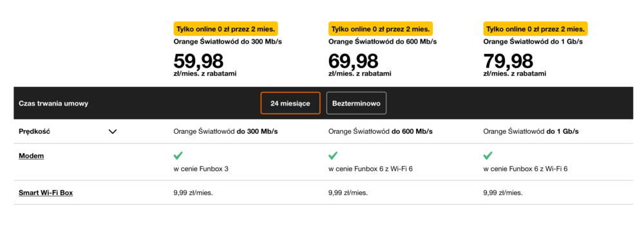Click the Orange Światłowód do 1 Gb/s heading
The height and width of the screenshot is (233, 644).
pos(533,42)
